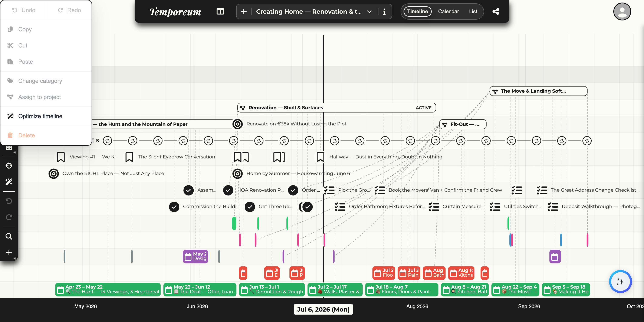
Task: Click checklist icon for Curtain Measure...
Action: 434,207
